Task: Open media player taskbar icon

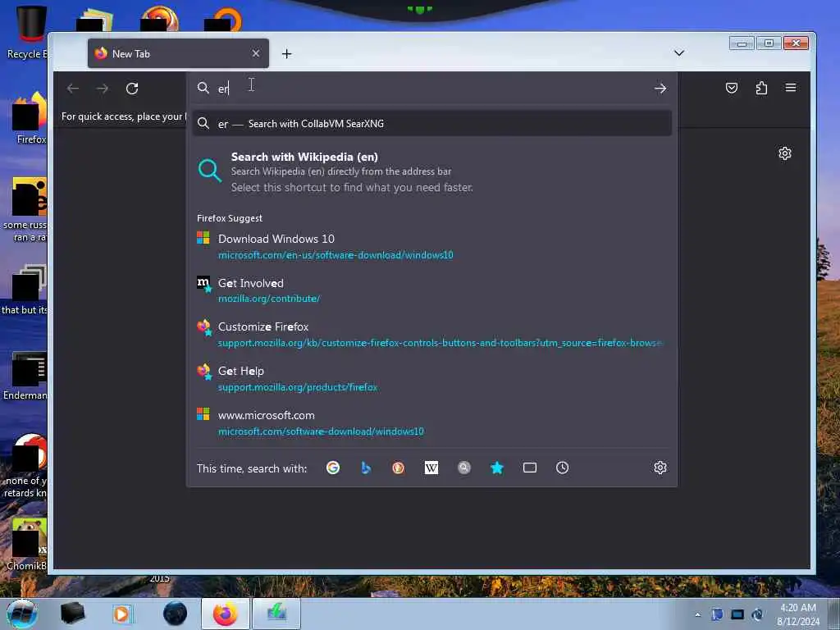Action: click(121, 614)
